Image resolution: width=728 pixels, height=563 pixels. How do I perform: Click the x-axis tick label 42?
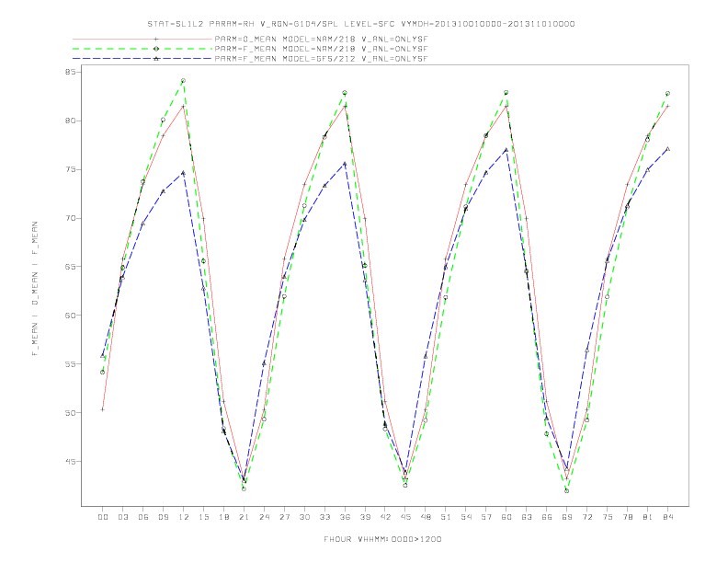pos(385,517)
